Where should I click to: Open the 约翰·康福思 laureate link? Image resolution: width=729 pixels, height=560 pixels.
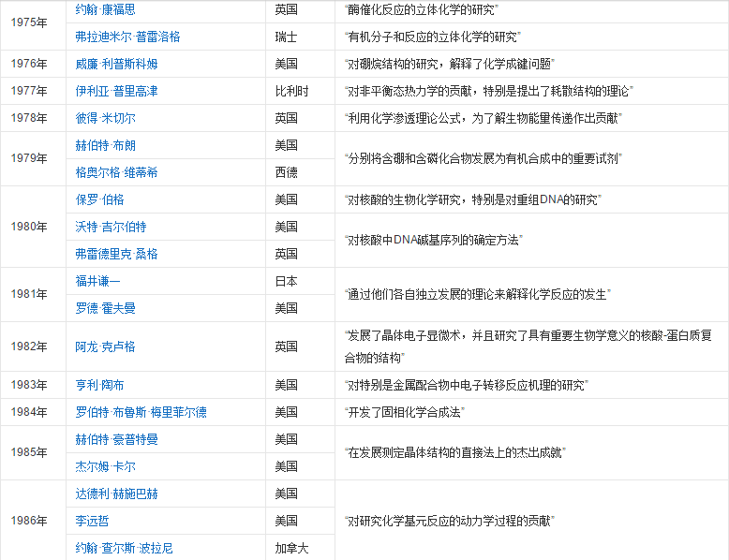pos(105,9)
